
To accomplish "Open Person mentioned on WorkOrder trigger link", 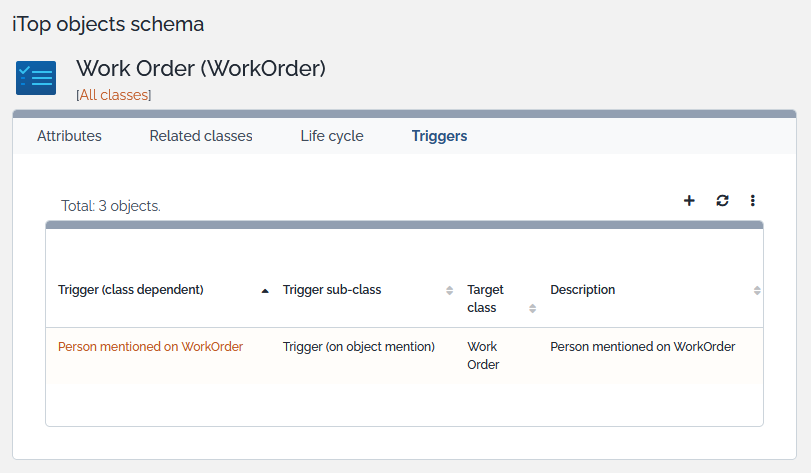I will 150,347.
